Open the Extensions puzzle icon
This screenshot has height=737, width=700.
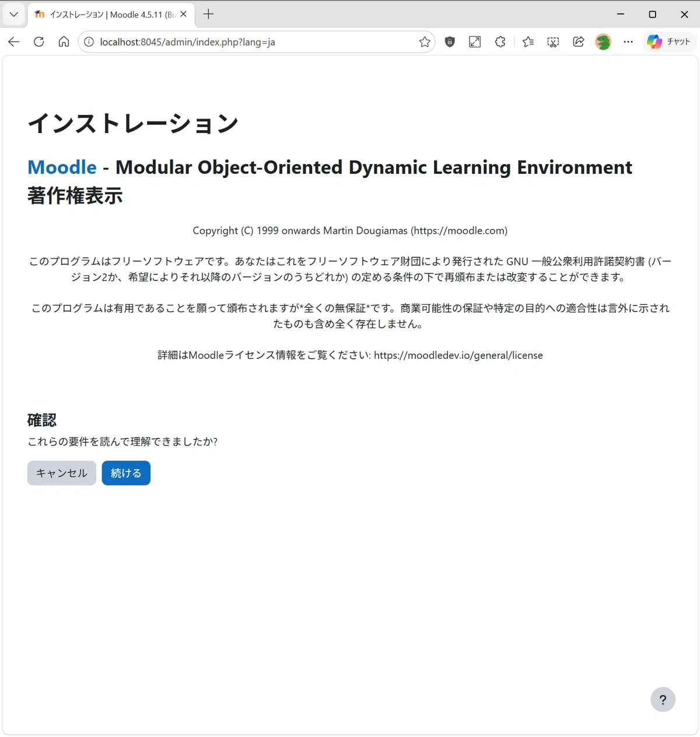[x=500, y=41]
